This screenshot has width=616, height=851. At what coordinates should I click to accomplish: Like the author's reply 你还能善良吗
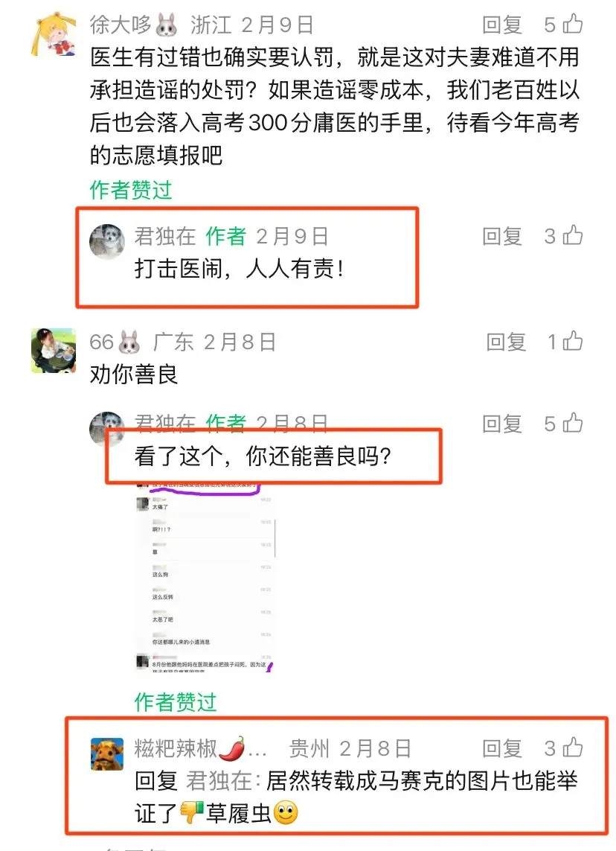(573, 424)
